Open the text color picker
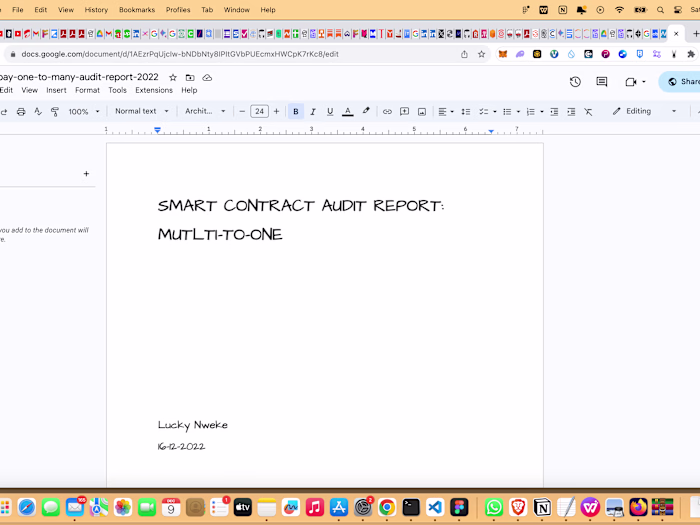Screen dimensions: 700x525 (348, 112)
